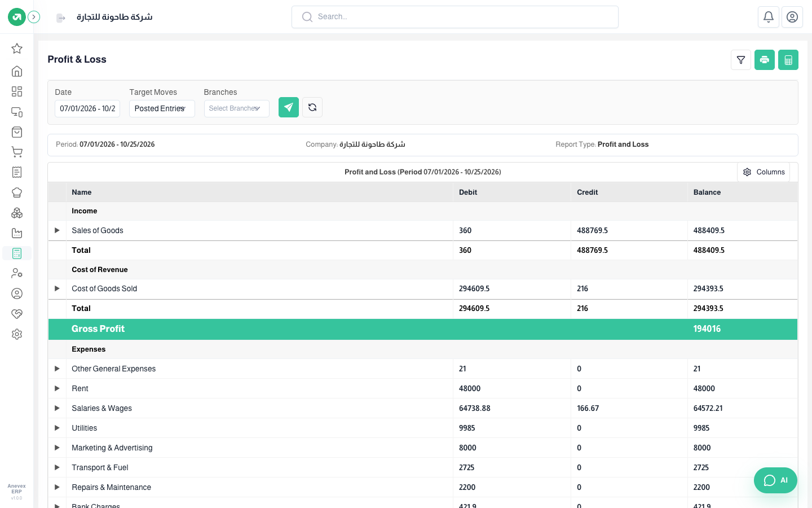Screen dimensions: 812x508
Task: Click the Date range input field
Action: 87,108
